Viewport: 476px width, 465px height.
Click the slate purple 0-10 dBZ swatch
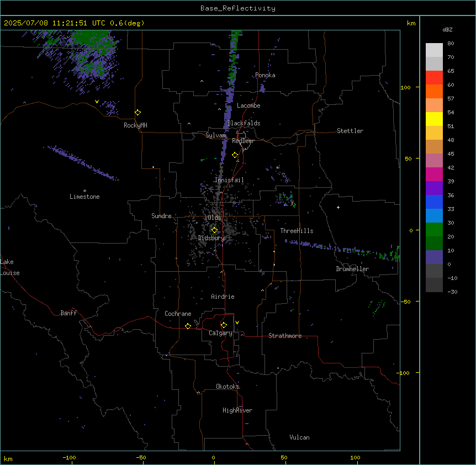434,257
